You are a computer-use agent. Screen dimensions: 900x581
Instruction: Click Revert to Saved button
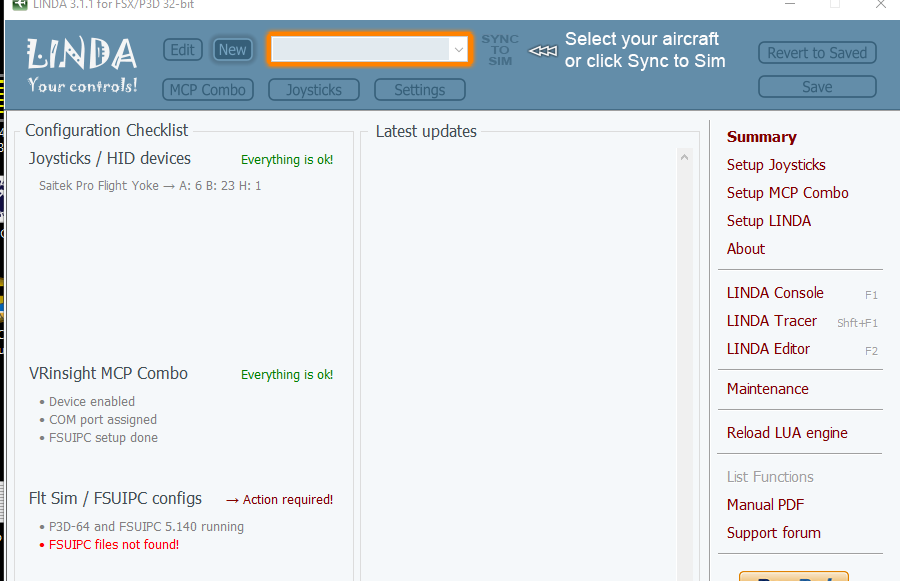point(817,53)
